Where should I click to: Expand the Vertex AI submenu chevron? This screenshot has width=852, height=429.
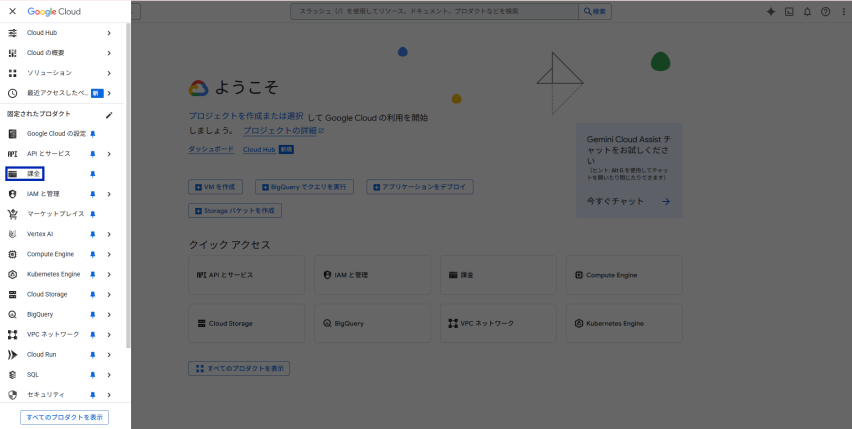[109, 234]
